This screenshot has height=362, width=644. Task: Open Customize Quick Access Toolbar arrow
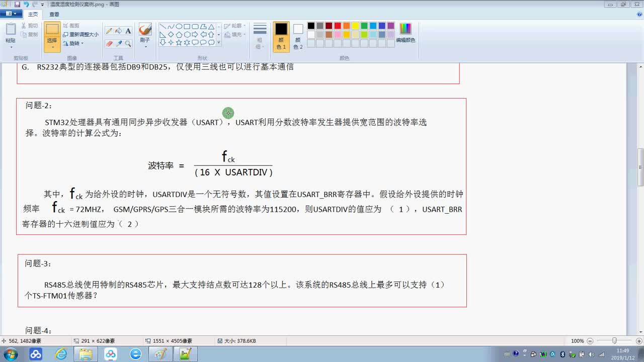(x=42, y=5)
